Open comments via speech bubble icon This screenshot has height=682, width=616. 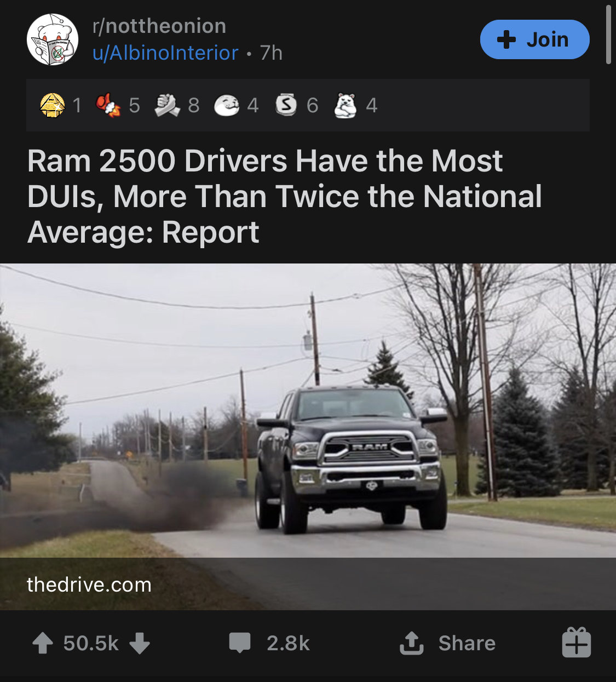(x=240, y=643)
